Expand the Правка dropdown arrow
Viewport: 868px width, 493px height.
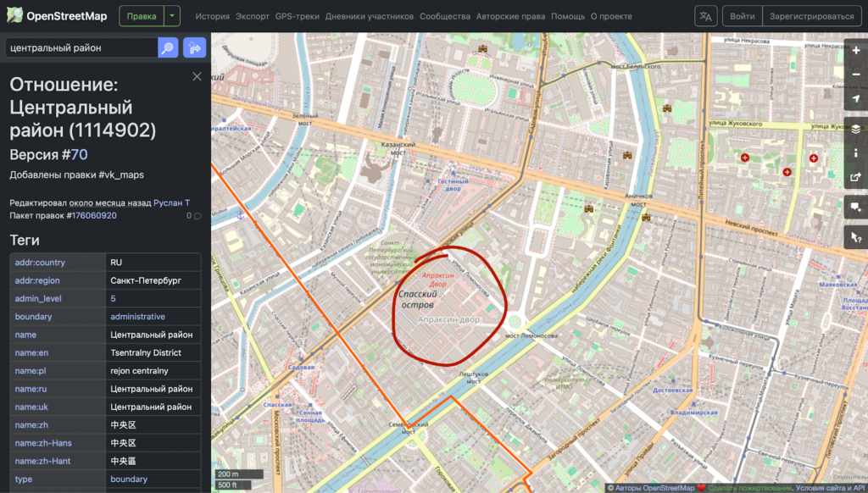[x=172, y=16]
